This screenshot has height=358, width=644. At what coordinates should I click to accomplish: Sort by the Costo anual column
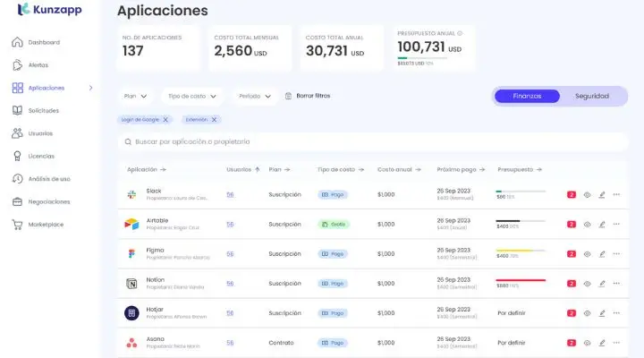399,169
